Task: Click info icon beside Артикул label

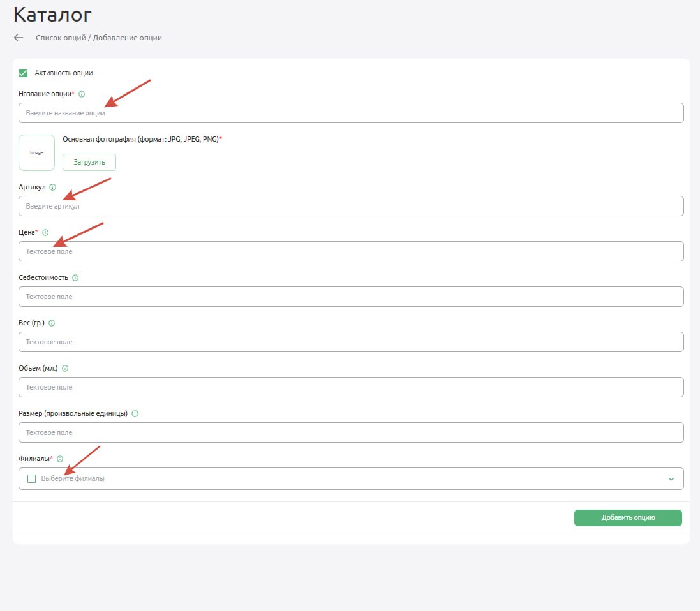Action: coord(52,188)
